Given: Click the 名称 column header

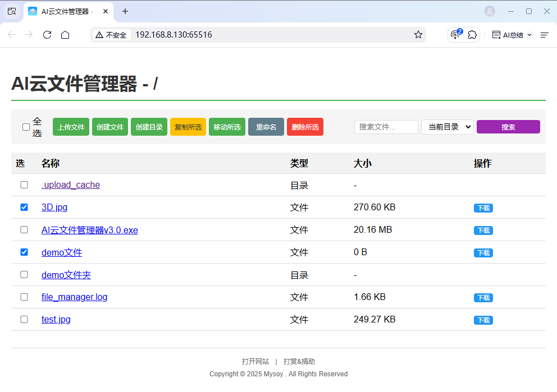Looking at the screenshot, I should click(x=51, y=163).
